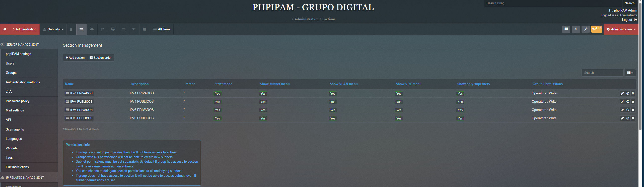Open the red Administration gear dropdown
Viewport: 644px width, 187px height.
pyautogui.click(x=621, y=29)
